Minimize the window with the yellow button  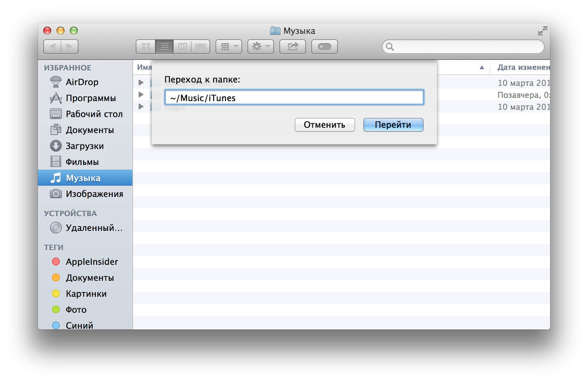[x=61, y=31]
